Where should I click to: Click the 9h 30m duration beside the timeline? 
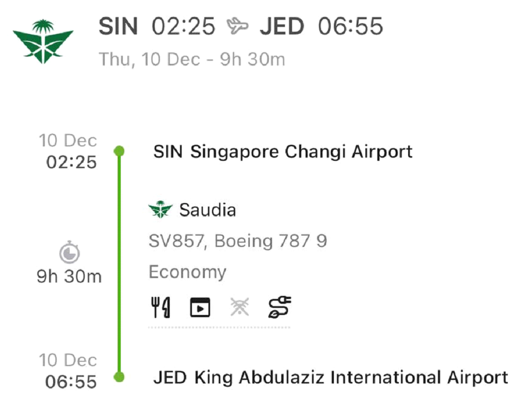point(69,277)
